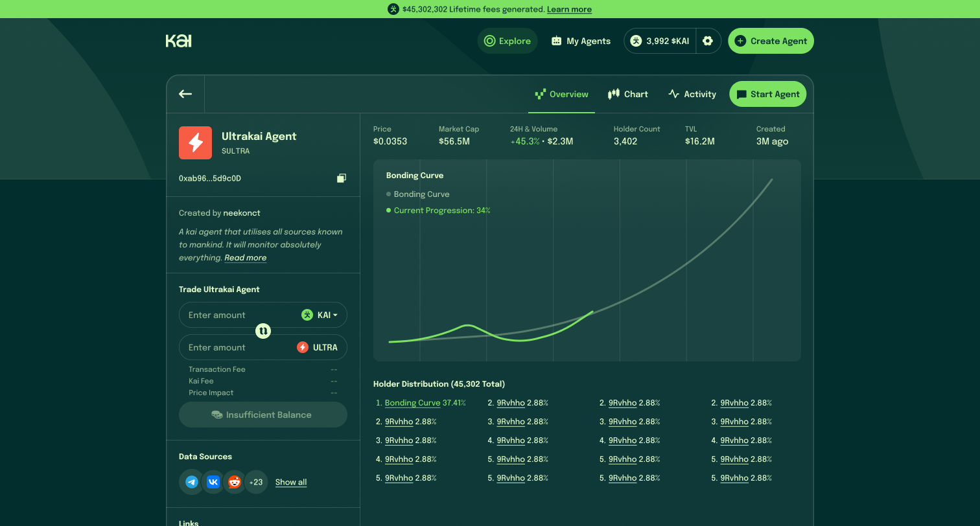Copy the contract address 0xab96...5d9c0D
980x526 pixels.
coord(342,178)
